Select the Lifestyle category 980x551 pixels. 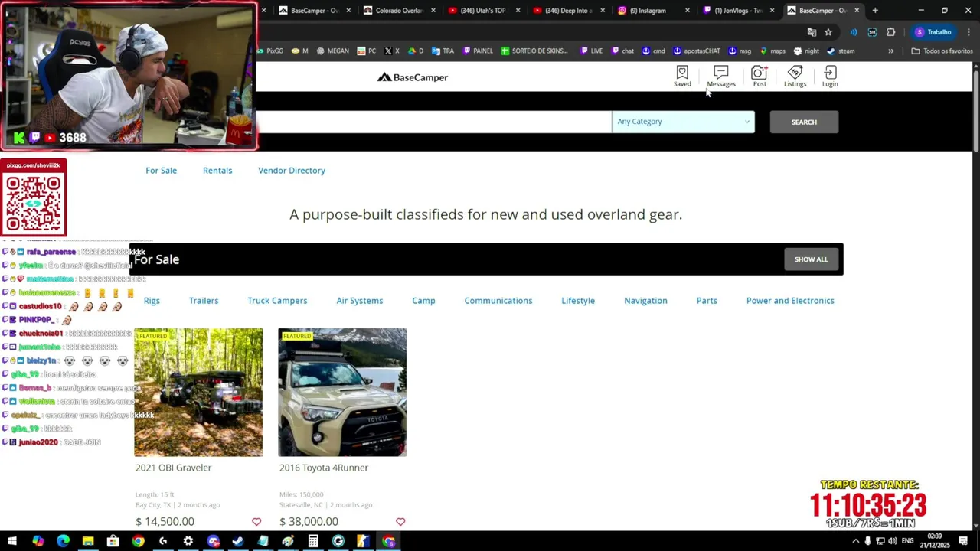[x=578, y=301]
